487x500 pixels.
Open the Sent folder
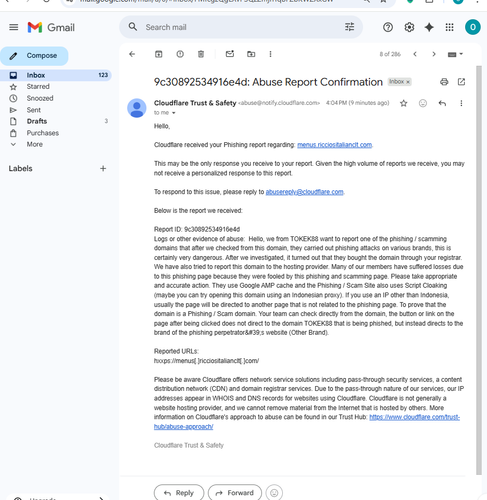pyautogui.click(x=33, y=110)
